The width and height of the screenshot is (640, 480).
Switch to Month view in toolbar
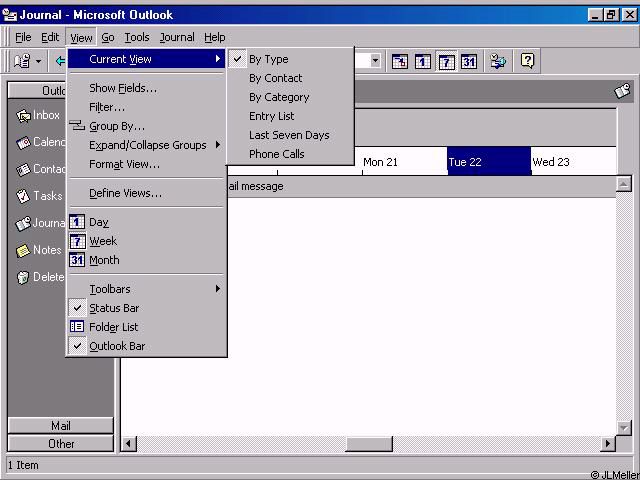[469, 62]
